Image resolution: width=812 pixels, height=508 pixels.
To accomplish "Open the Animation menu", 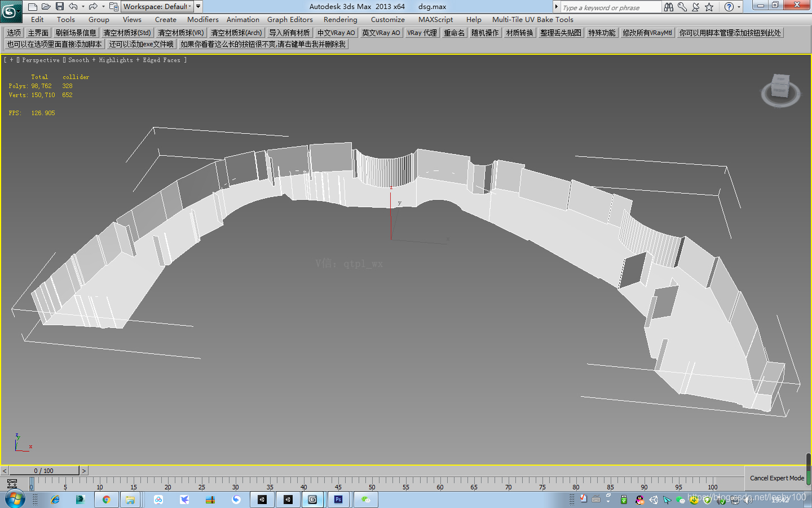I will (x=243, y=20).
